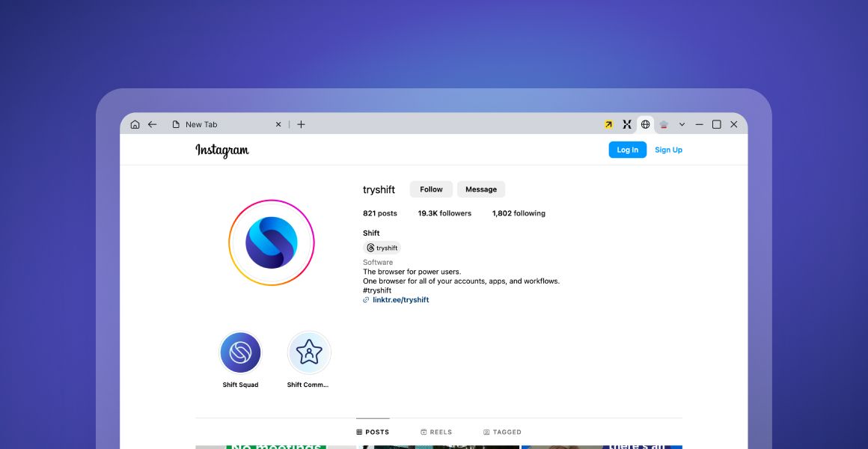Open the yellow arrow app icon
The image size is (868, 449).
pos(608,124)
